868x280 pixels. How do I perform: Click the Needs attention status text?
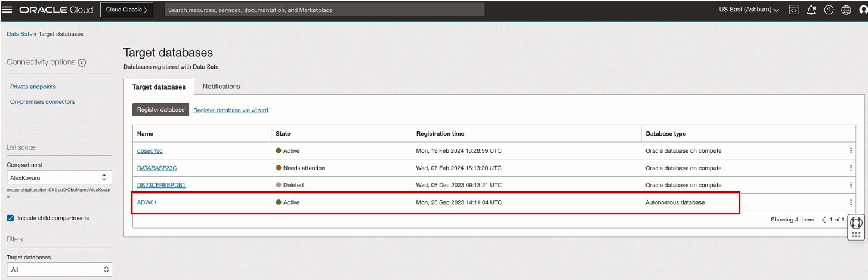(304, 168)
